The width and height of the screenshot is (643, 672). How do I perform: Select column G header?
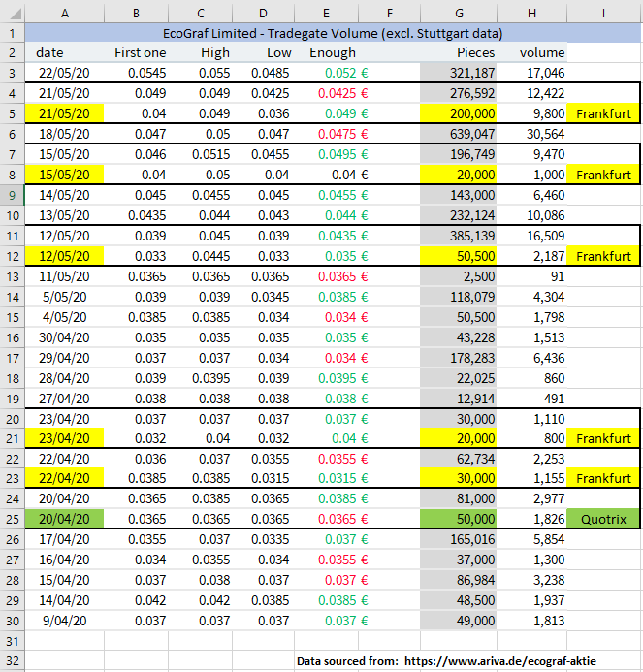click(459, 14)
